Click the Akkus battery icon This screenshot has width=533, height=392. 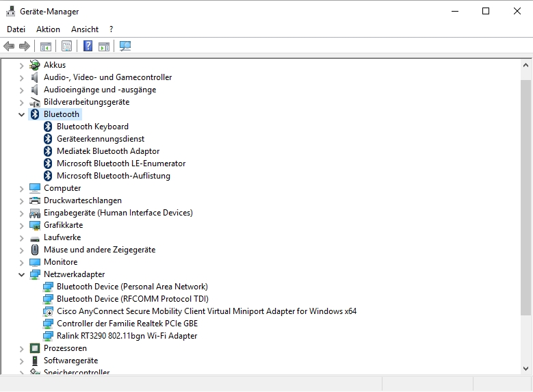tap(35, 65)
